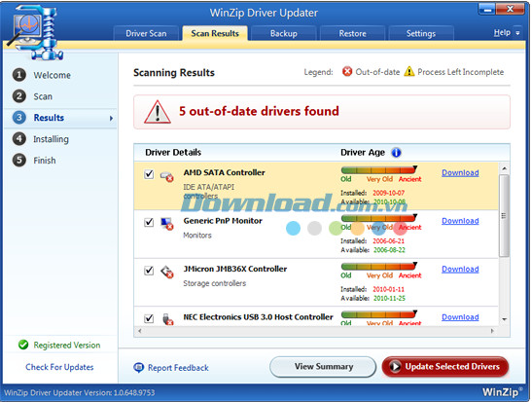Click the driver list scroll up arrow
This screenshot has width=532, height=402.
504,168
